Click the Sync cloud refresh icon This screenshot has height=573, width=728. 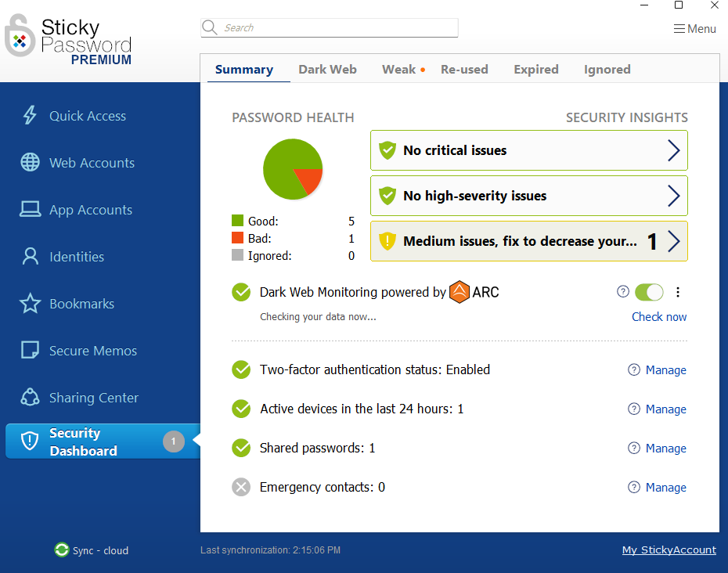(61, 550)
